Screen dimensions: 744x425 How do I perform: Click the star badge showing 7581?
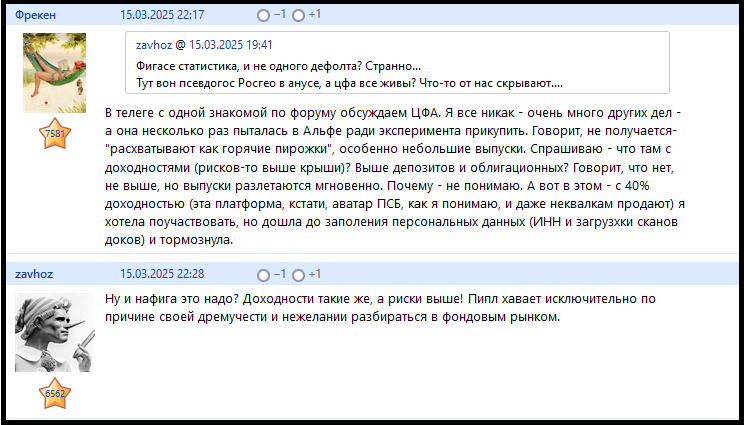point(55,134)
